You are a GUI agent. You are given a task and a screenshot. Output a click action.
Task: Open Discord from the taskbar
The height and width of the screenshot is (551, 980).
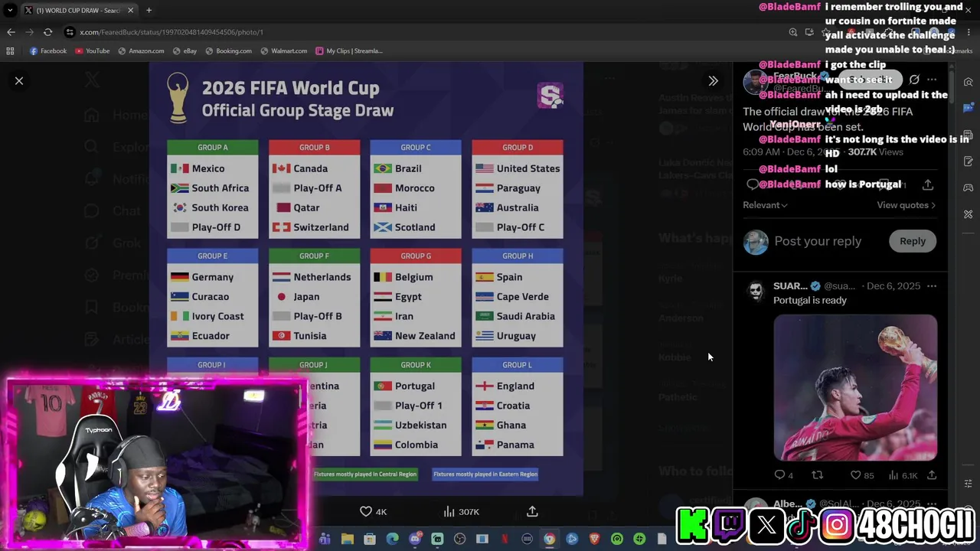point(415,539)
